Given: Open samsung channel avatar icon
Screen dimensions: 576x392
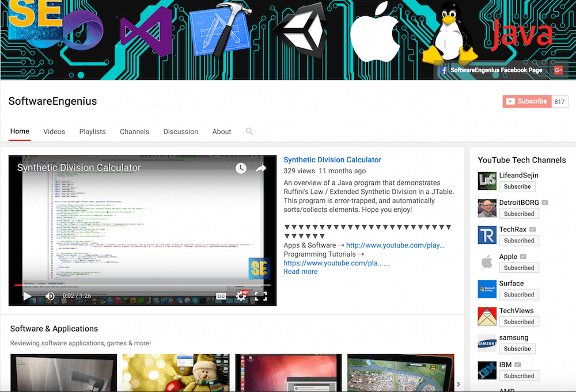Looking at the screenshot, I should coord(487,343).
